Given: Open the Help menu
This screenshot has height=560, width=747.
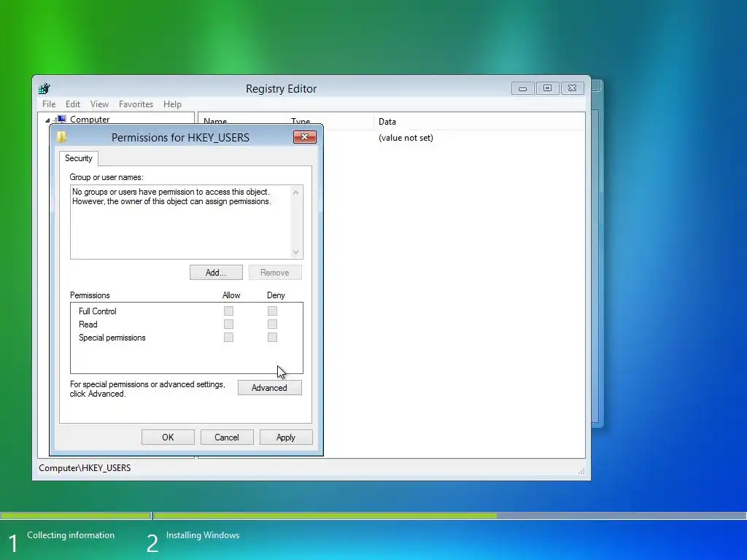Looking at the screenshot, I should point(172,104).
